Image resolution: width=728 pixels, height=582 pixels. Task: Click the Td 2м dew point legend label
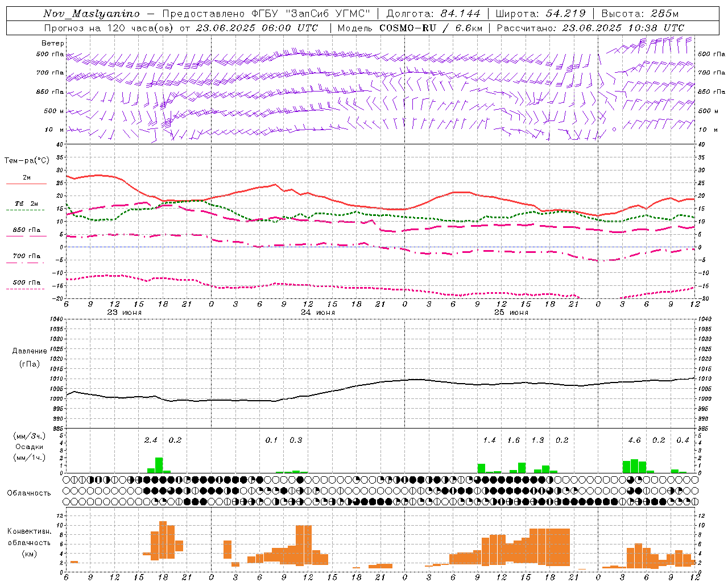pos(26,203)
